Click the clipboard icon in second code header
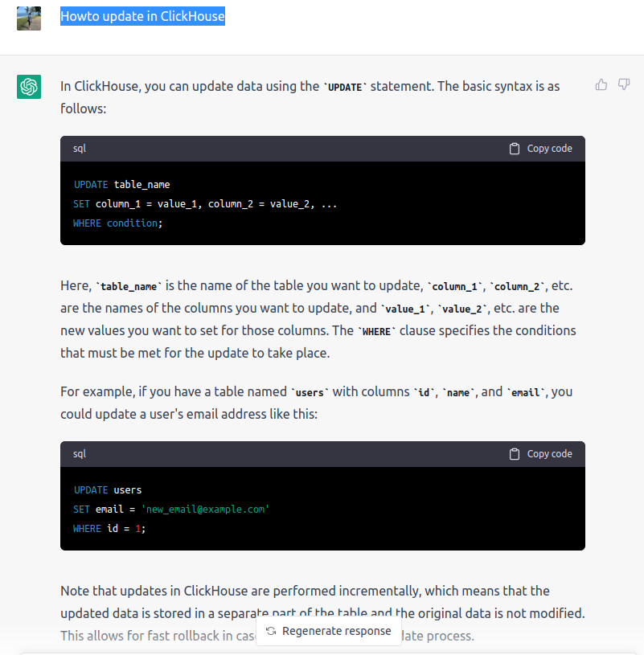644x655 pixels. pos(515,454)
